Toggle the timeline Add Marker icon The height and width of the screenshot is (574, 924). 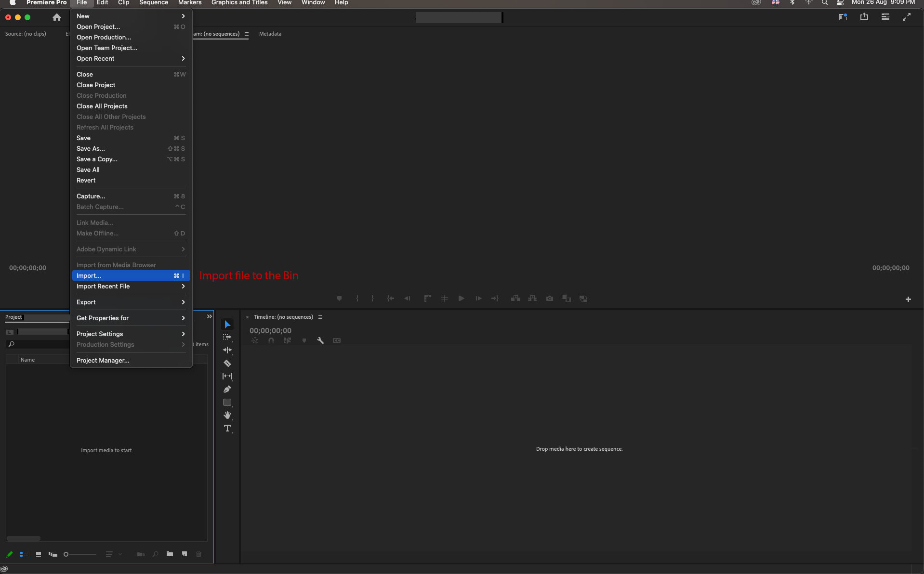304,340
